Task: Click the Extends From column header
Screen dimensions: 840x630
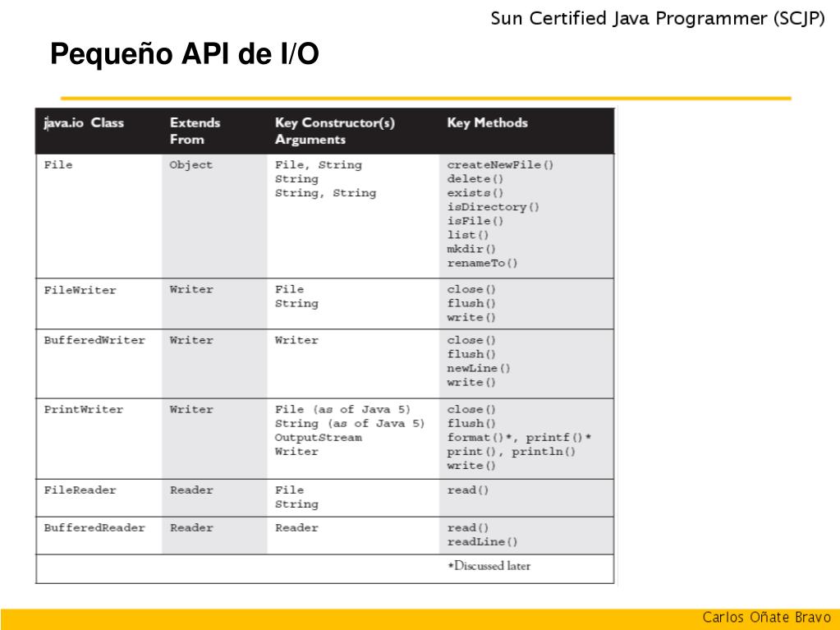Action: click(x=195, y=131)
